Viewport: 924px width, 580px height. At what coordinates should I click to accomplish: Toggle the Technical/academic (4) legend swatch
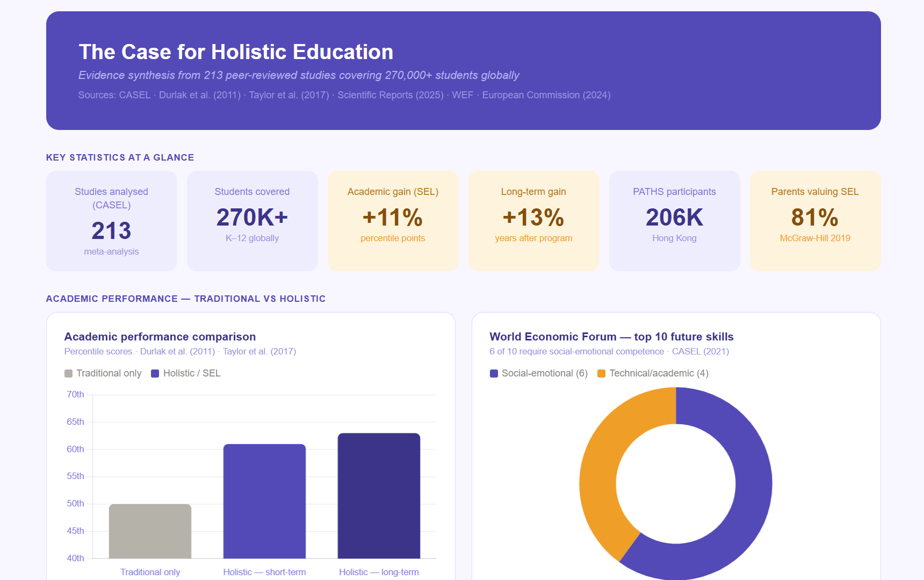point(602,373)
